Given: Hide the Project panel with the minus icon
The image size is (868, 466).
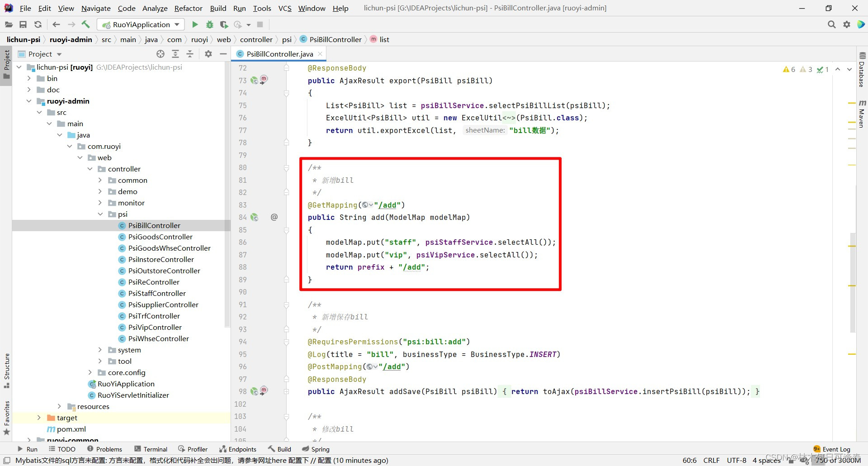Looking at the screenshot, I should [223, 54].
